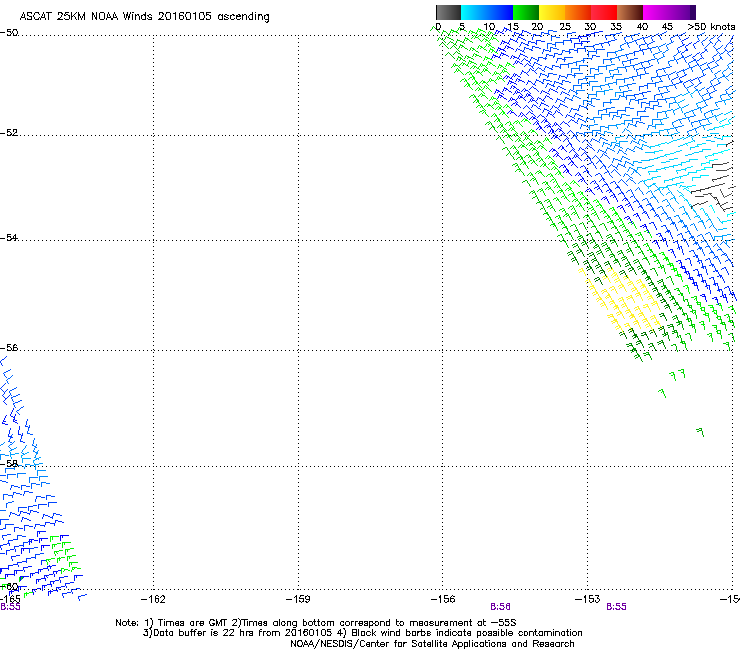The image size is (740, 650).
Task: Select the purple '8:55' time label near -153
Action: tap(616, 607)
